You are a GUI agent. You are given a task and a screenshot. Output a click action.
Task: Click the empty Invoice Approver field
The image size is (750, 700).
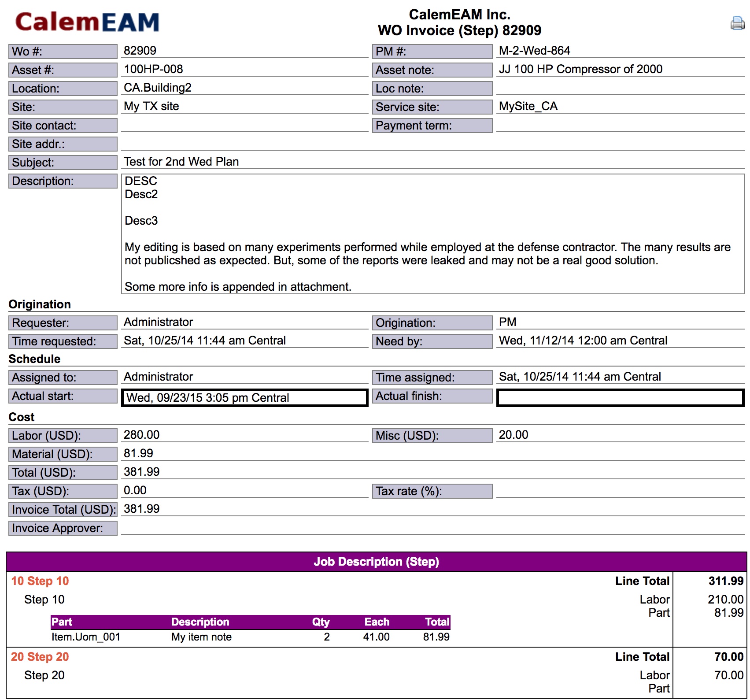pyautogui.click(x=432, y=528)
